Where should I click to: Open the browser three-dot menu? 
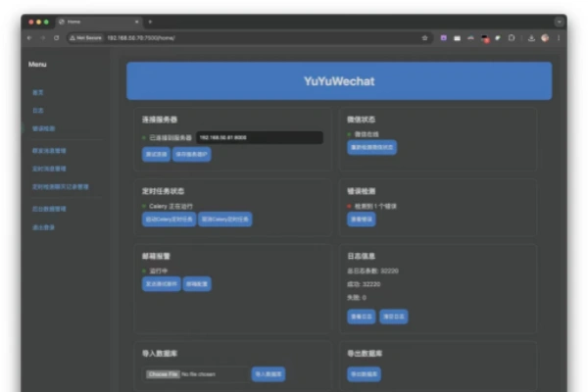coord(560,37)
